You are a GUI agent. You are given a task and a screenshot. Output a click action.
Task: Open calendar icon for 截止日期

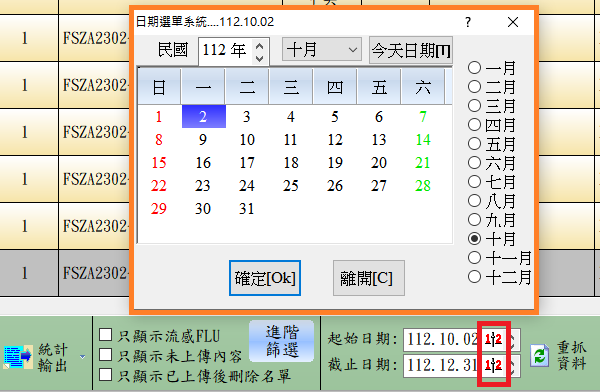click(x=493, y=366)
